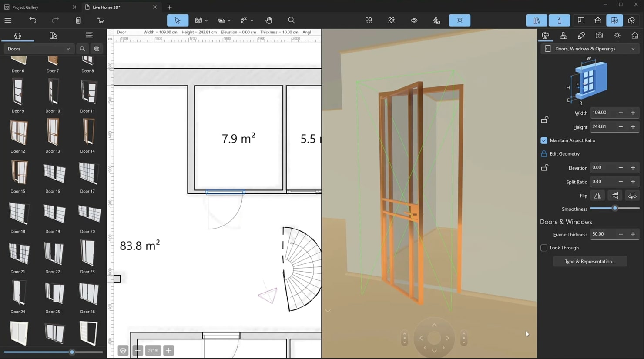This screenshot has width=644, height=359.
Task: Click the magnifier zoom tool in toolbar
Action: 292,20
